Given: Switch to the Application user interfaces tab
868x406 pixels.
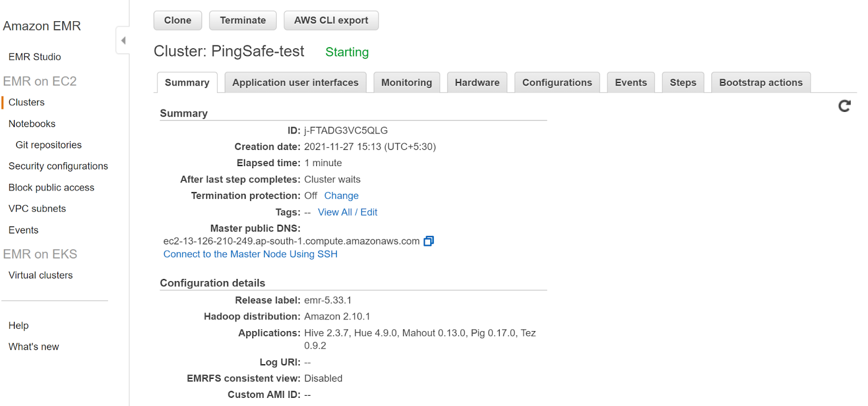Looking at the screenshot, I should pos(295,83).
